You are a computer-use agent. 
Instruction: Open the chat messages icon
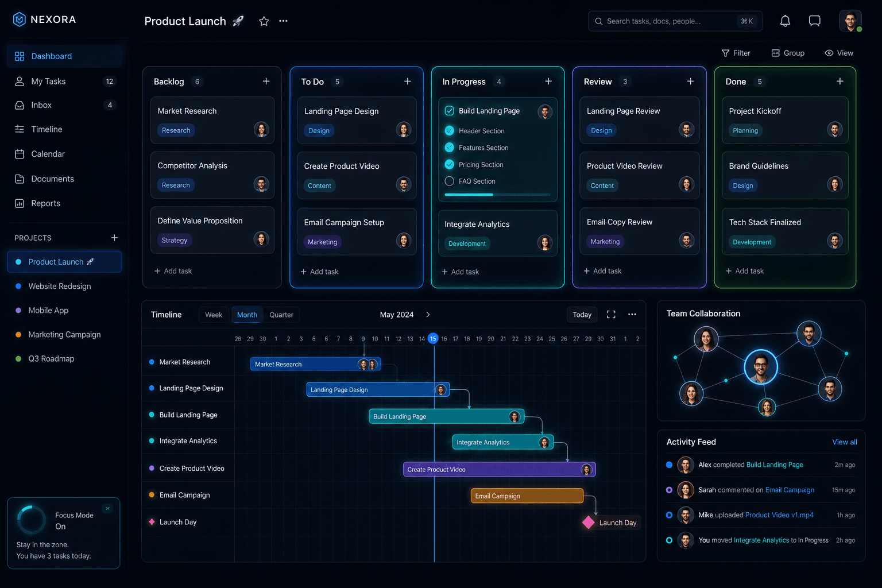pyautogui.click(x=814, y=21)
